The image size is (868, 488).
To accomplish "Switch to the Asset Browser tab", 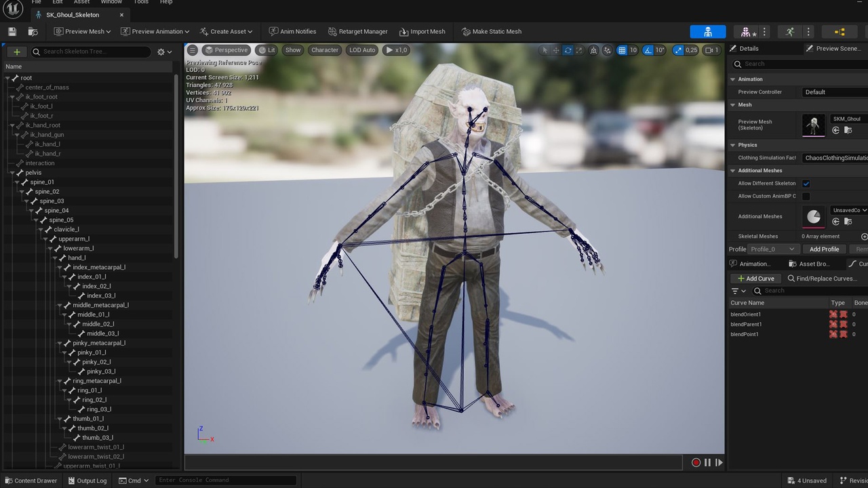I will pos(809,264).
